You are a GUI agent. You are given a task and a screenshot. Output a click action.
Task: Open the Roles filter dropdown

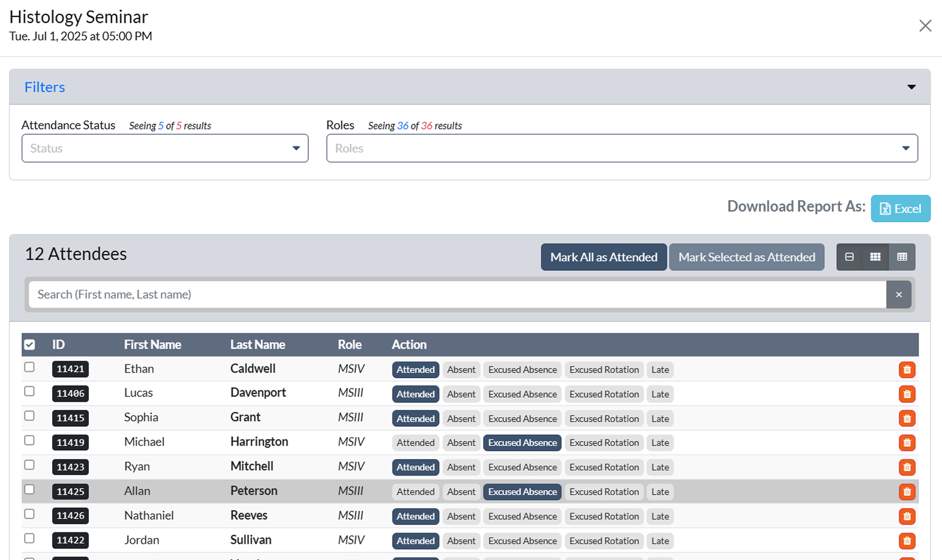coord(622,148)
